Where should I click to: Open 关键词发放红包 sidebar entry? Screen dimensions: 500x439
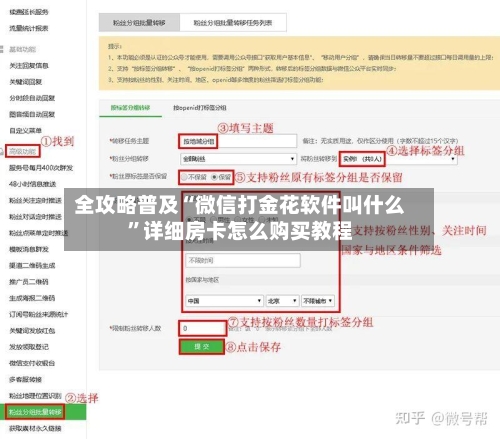tap(32, 330)
